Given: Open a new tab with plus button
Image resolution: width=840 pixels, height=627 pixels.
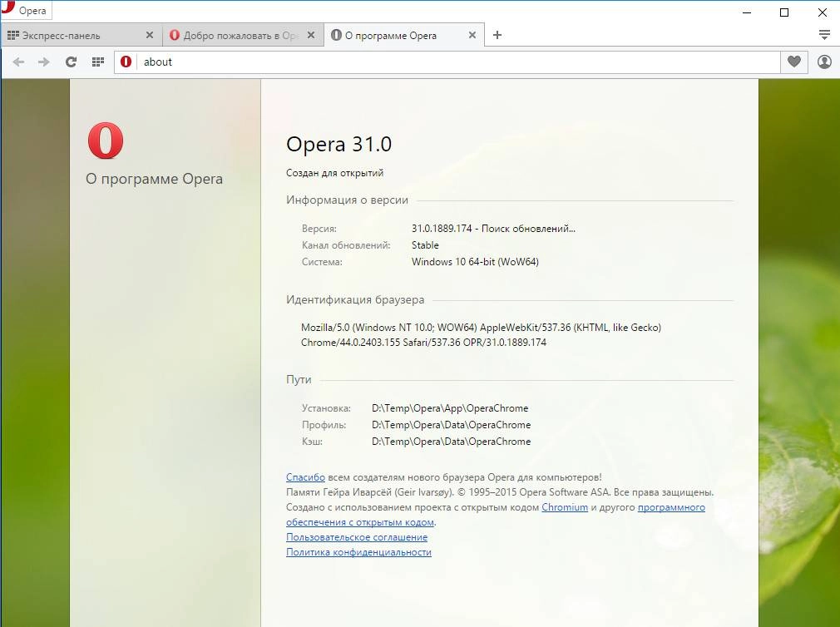Looking at the screenshot, I should [497, 35].
